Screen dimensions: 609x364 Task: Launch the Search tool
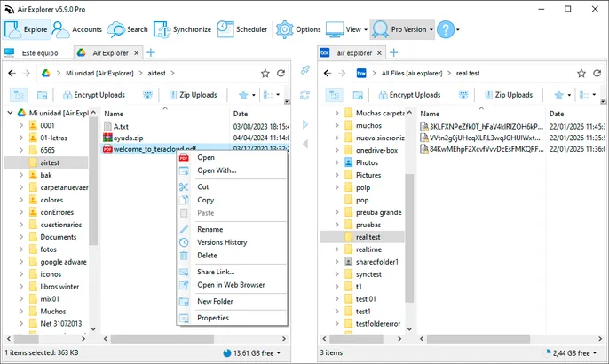(x=128, y=29)
